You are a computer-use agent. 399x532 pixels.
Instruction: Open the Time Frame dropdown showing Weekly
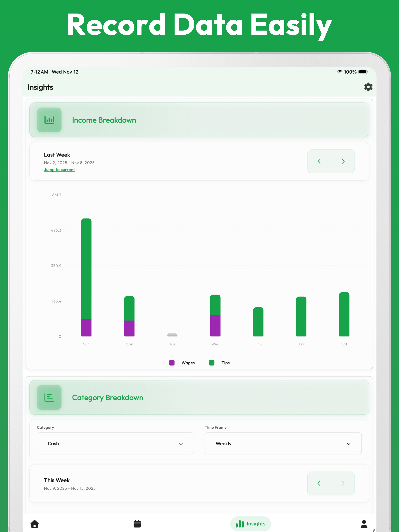tap(283, 443)
